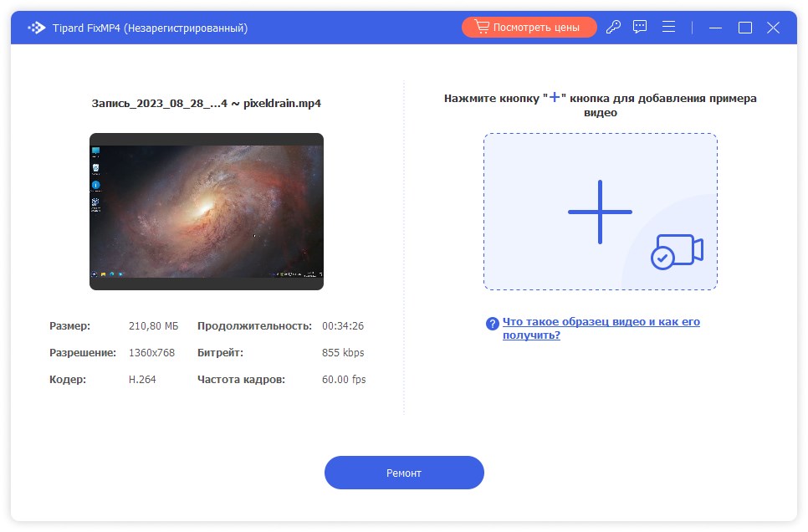This screenshot has height=532, width=808.
Task: Click the blue question mark help icon
Action: pyautogui.click(x=490, y=323)
